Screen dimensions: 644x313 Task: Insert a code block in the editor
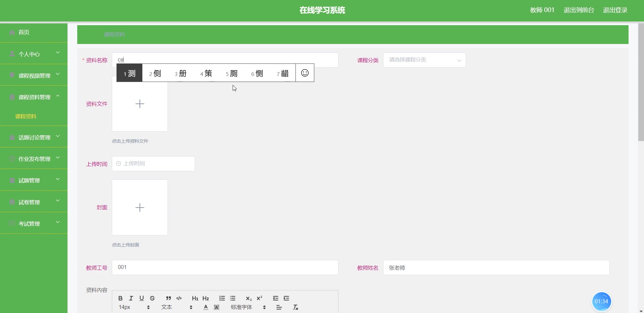(x=179, y=298)
